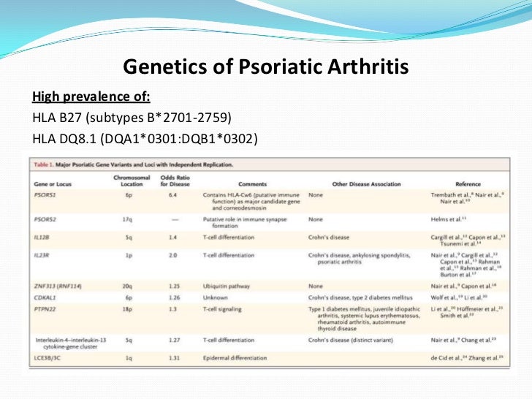Click the 'Other Disease Association' header
Image resolution: width=532 pixels, height=399 pixels.
(x=366, y=184)
